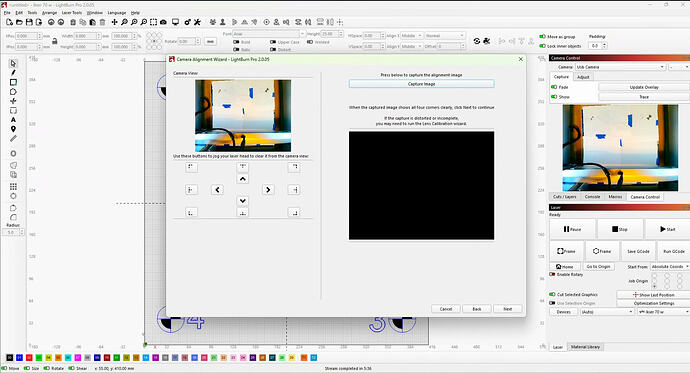The image size is (690, 373).
Task: Open the small dropdown right of the Camera selector
Action: coord(679,67)
